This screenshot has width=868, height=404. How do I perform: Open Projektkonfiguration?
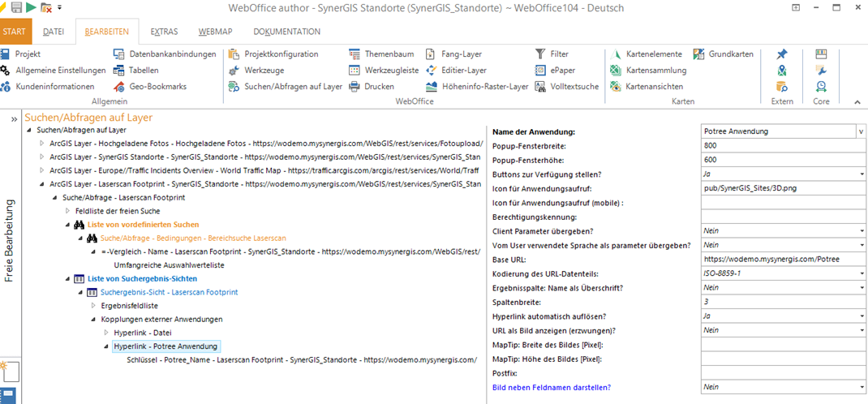273,54
